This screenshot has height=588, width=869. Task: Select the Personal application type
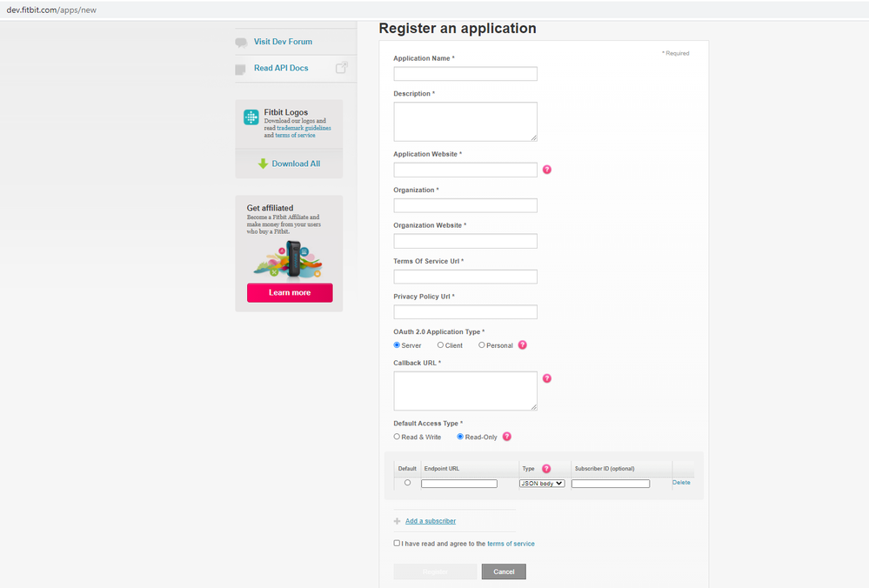click(482, 345)
